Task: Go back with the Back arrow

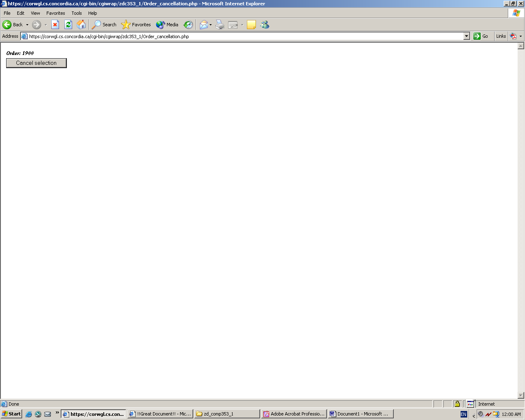Action: 12,25
